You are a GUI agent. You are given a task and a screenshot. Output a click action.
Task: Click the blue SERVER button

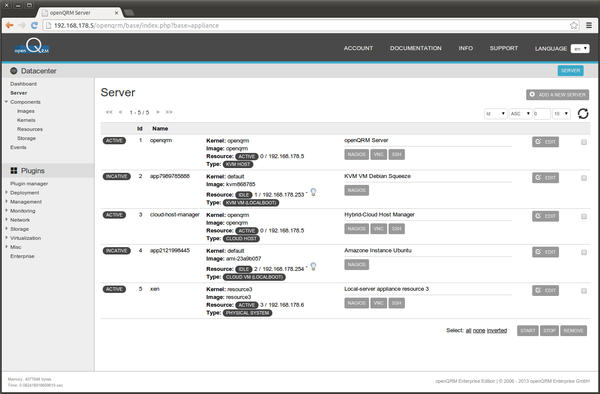click(570, 70)
